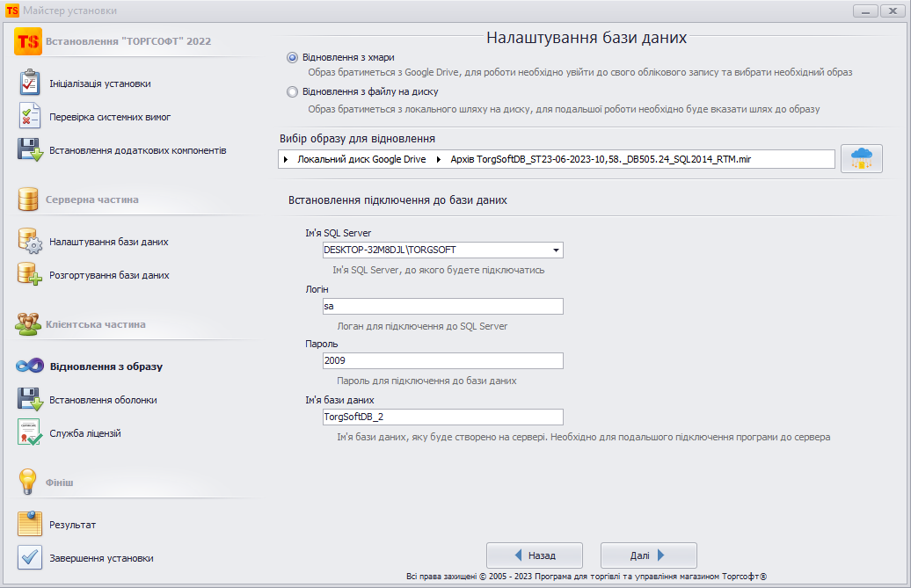Open the SQL Server name dropdown
Viewport: 911px width, 588px height.
click(555, 250)
